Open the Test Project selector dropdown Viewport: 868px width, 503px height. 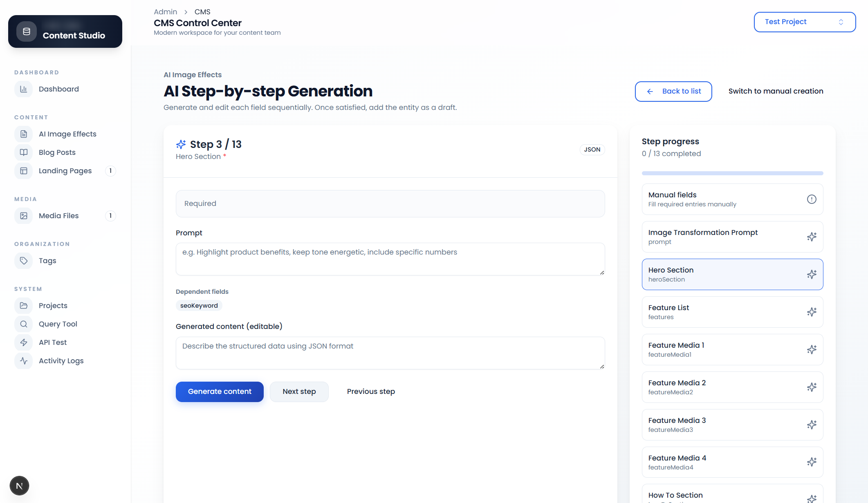click(x=804, y=22)
